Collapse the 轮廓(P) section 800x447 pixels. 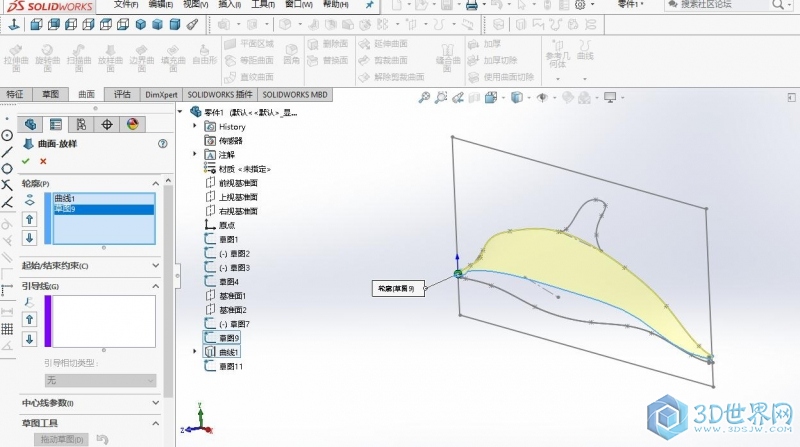point(155,184)
